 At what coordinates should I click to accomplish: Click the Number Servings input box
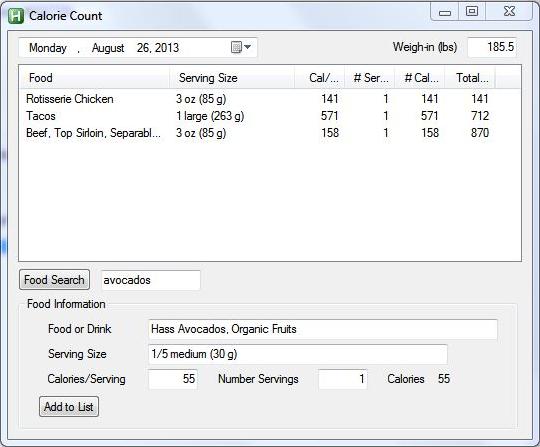pos(343,379)
